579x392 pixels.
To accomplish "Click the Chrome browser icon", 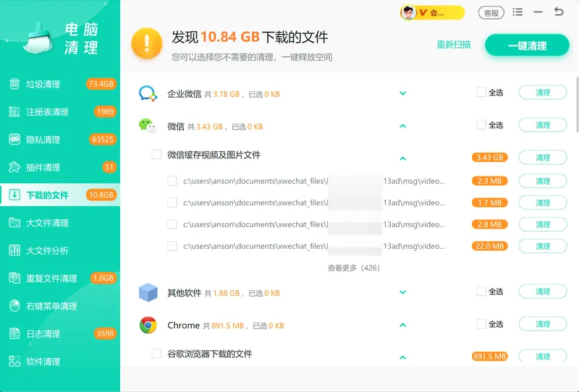I will click(x=148, y=325).
